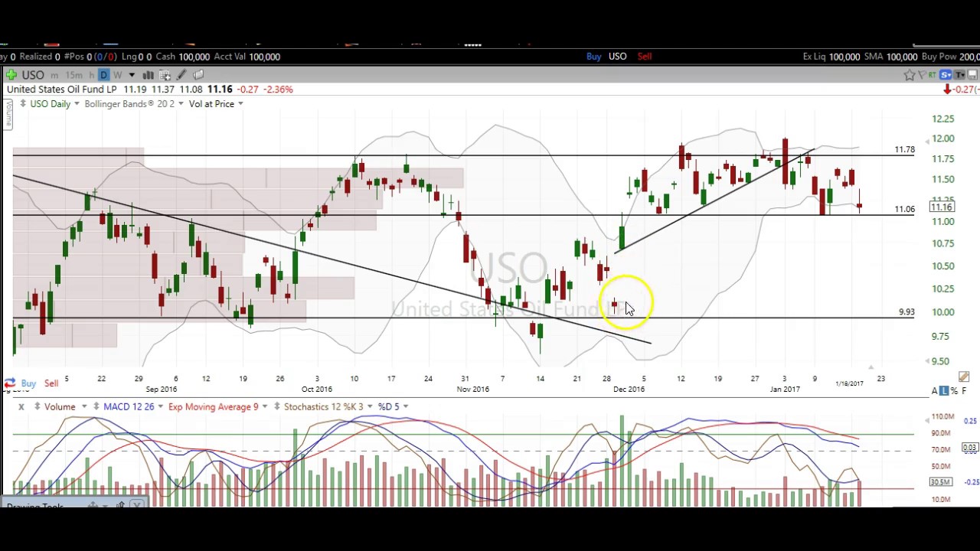Click the red Sell button at top
This screenshot has width=980, height=551.
[645, 57]
